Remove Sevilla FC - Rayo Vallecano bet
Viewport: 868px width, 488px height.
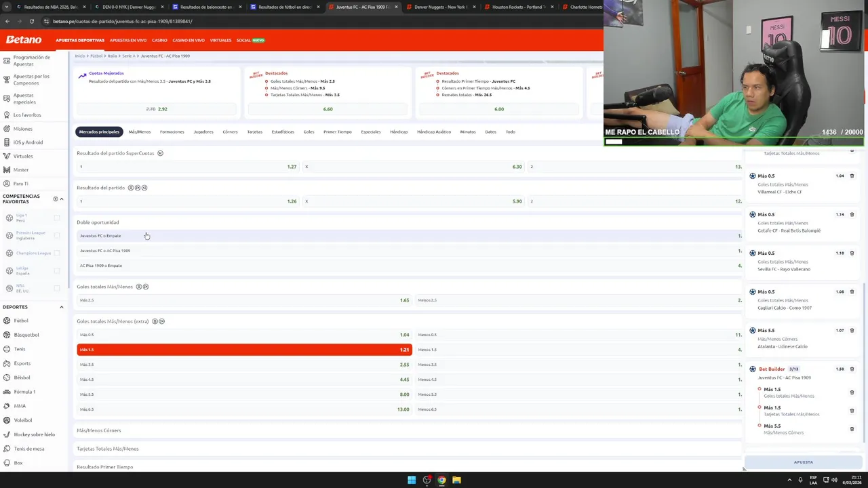(852, 253)
